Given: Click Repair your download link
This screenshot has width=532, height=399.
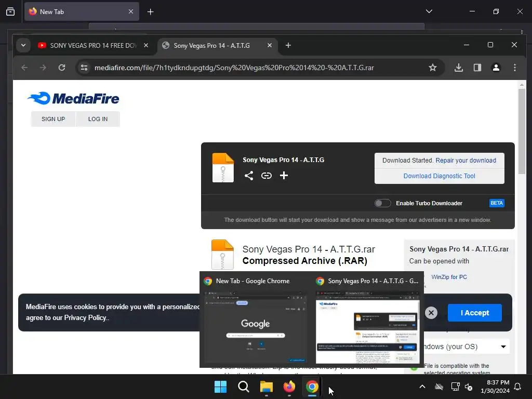Looking at the screenshot, I should coord(465,161).
